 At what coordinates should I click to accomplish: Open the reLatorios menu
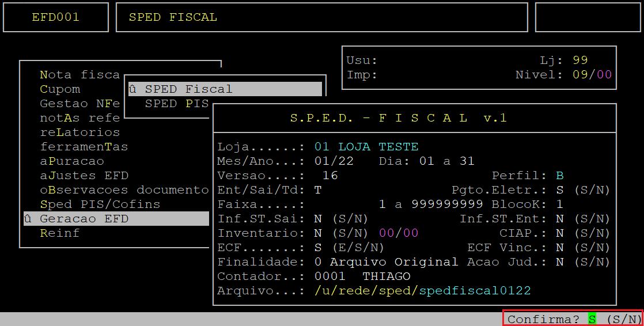79,132
